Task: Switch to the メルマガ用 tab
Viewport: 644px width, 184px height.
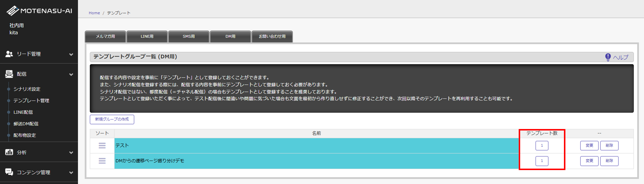Action: pos(105,37)
